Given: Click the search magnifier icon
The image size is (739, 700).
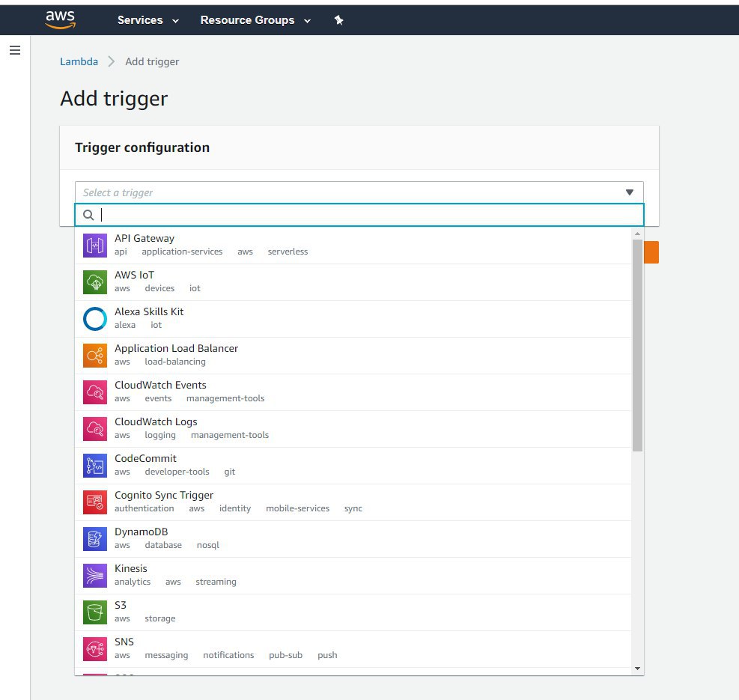Looking at the screenshot, I should click(x=88, y=215).
